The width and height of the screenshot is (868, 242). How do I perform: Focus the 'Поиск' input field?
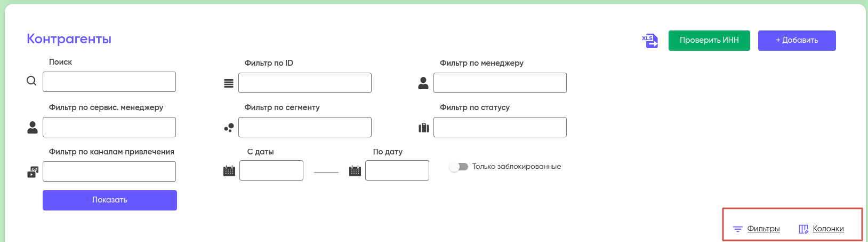tap(109, 82)
